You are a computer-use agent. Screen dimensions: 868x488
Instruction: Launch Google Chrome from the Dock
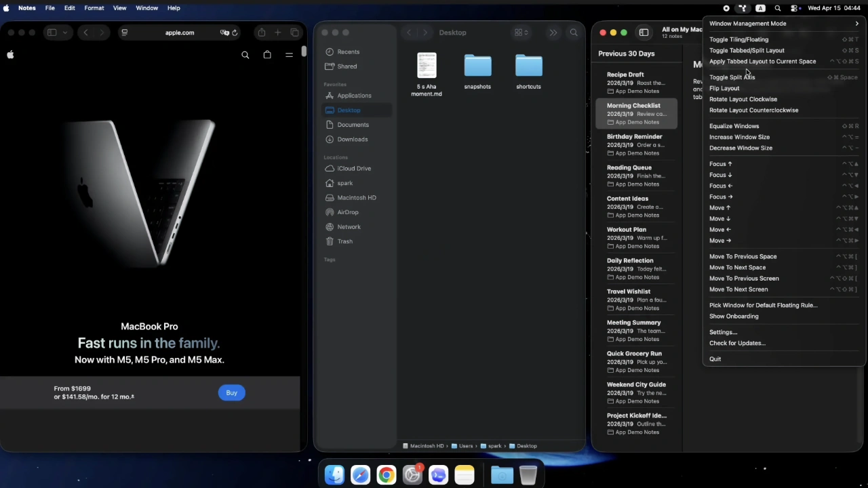[x=386, y=475]
